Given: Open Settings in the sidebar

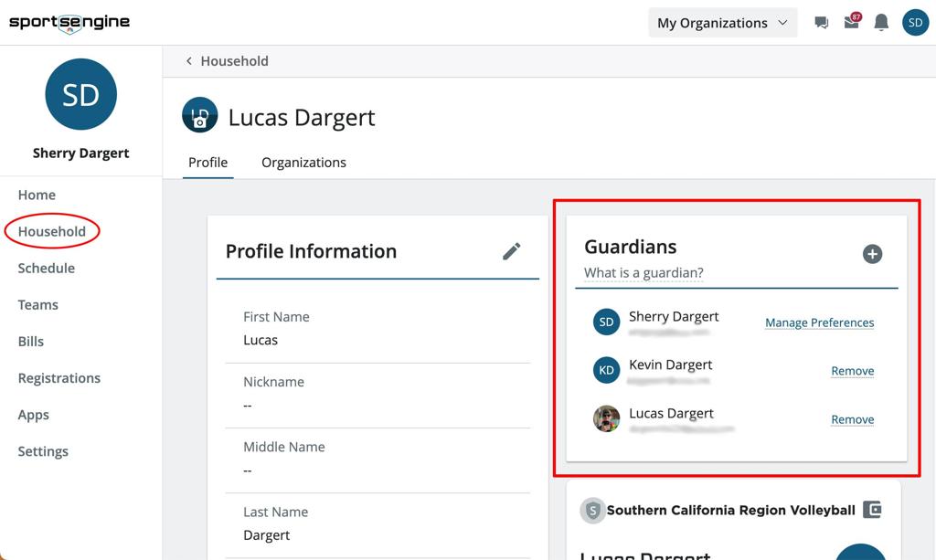Looking at the screenshot, I should coord(43,451).
